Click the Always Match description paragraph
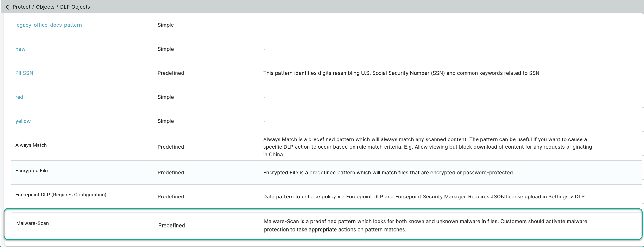The height and width of the screenshot is (247, 644). 425,147
